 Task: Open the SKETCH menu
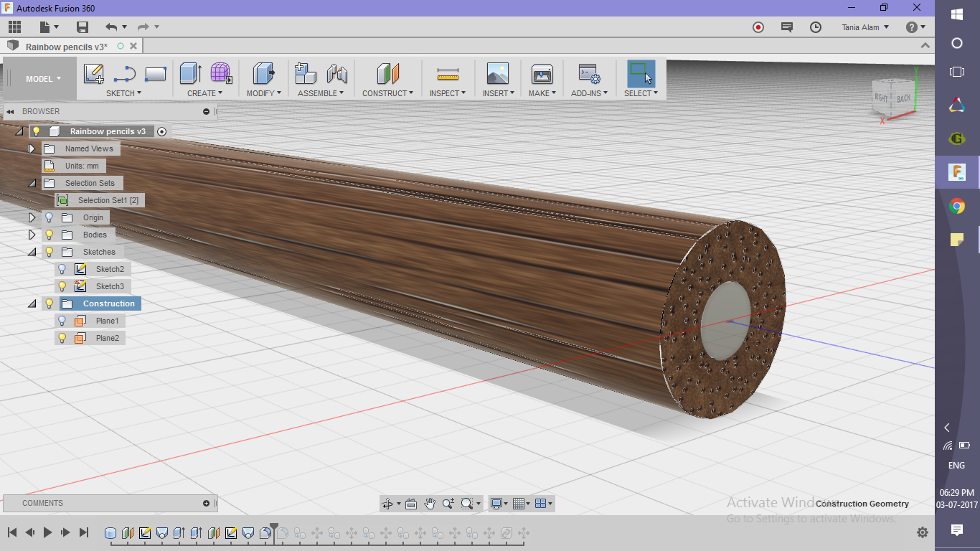123,93
